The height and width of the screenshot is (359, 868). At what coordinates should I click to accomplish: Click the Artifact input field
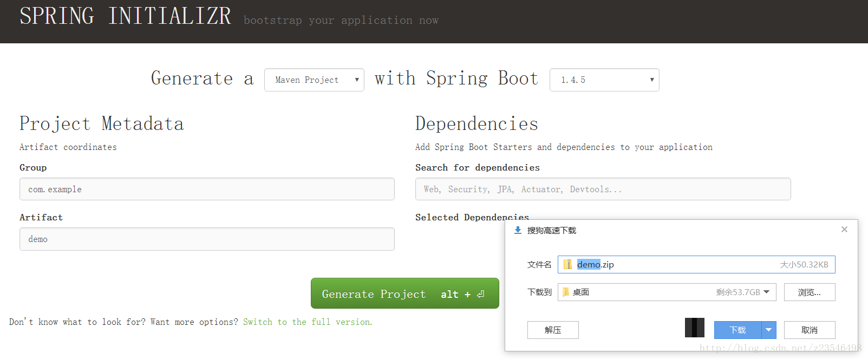(x=207, y=239)
